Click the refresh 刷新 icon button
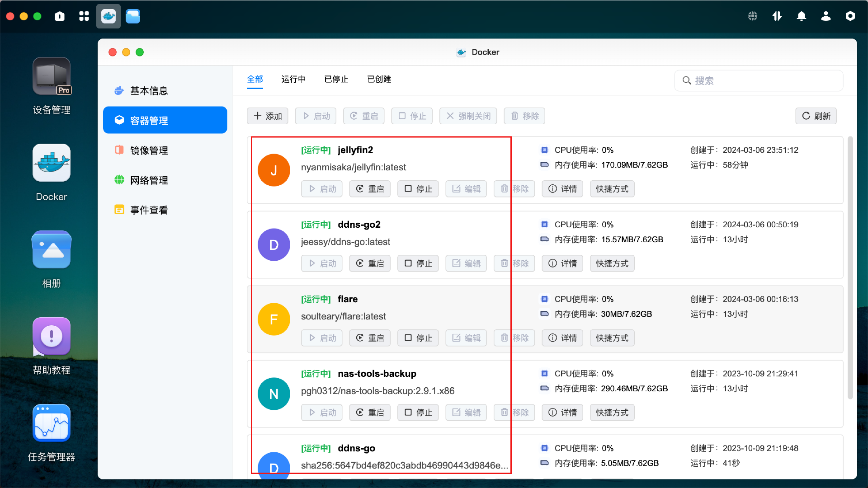Image resolution: width=868 pixels, height=488 pixels. [816, 116]
